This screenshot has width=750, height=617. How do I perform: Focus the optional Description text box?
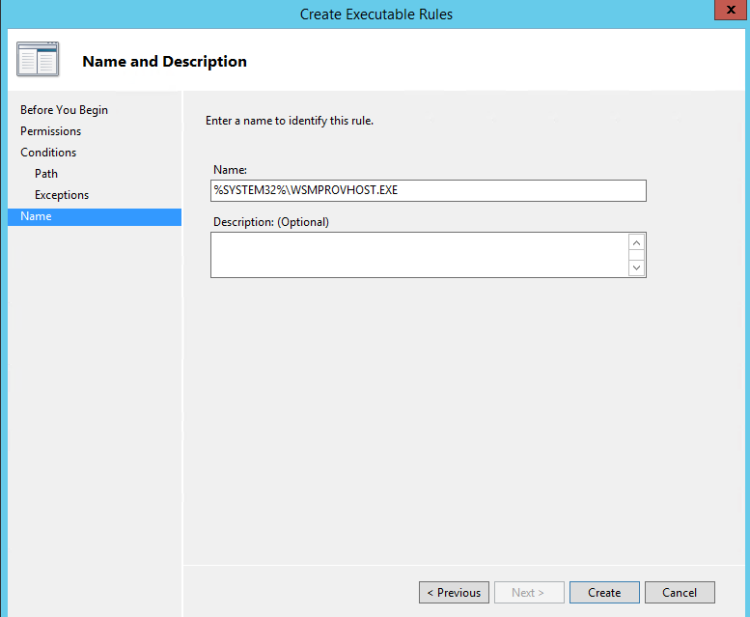point(418,255)
